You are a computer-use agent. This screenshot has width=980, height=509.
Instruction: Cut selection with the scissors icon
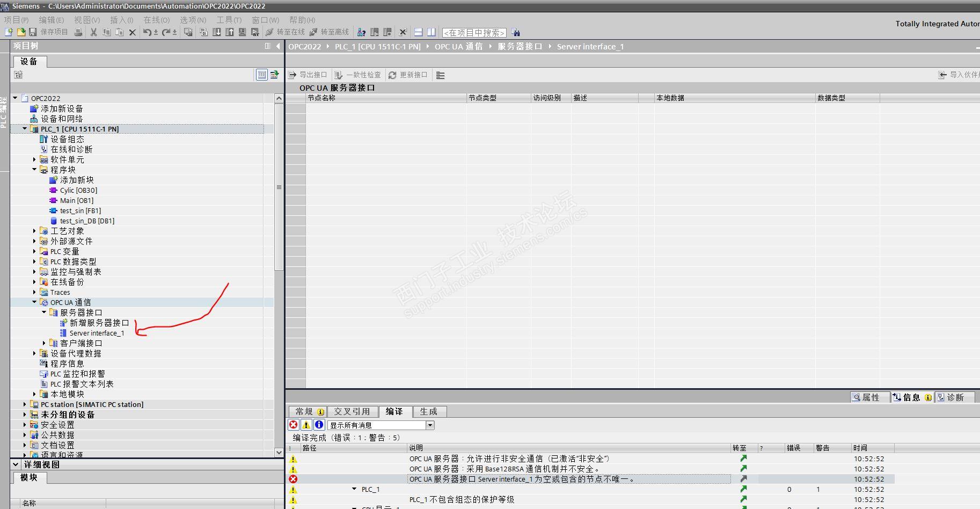pos(93,32)
